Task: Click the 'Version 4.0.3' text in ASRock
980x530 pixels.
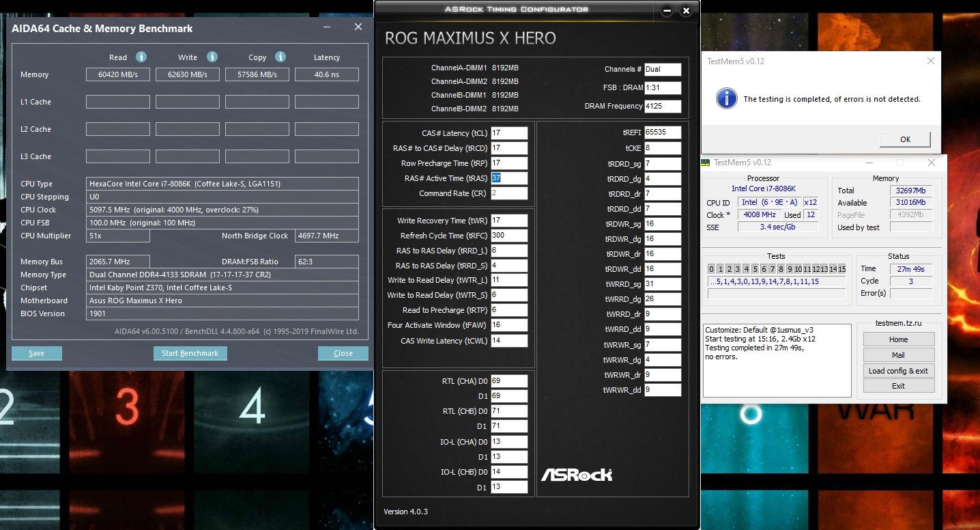Action: (x=405, y=512)
